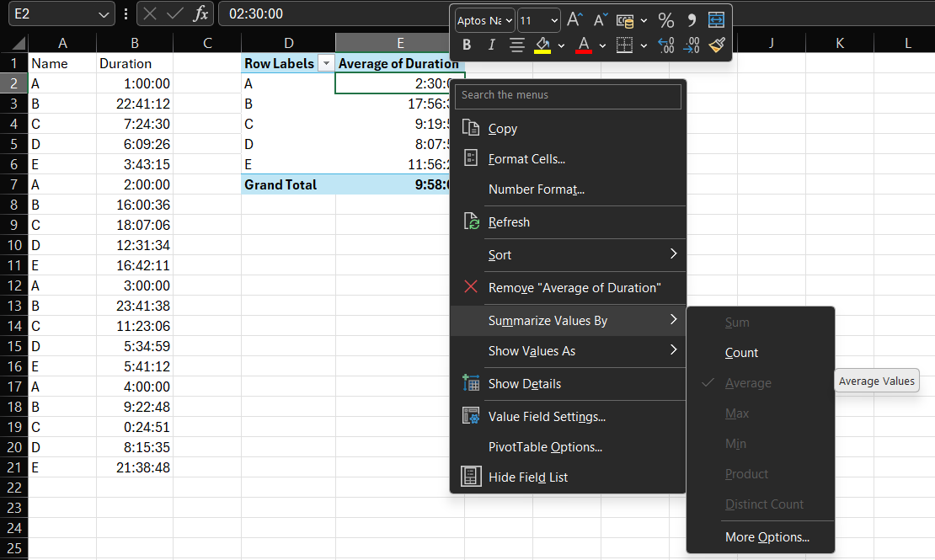Remove "Average of Duration" field

tap(568, 287)
